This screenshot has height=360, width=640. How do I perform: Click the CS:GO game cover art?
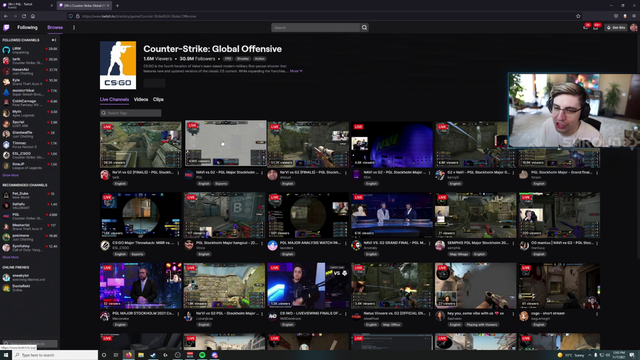[x=118, y=65]
